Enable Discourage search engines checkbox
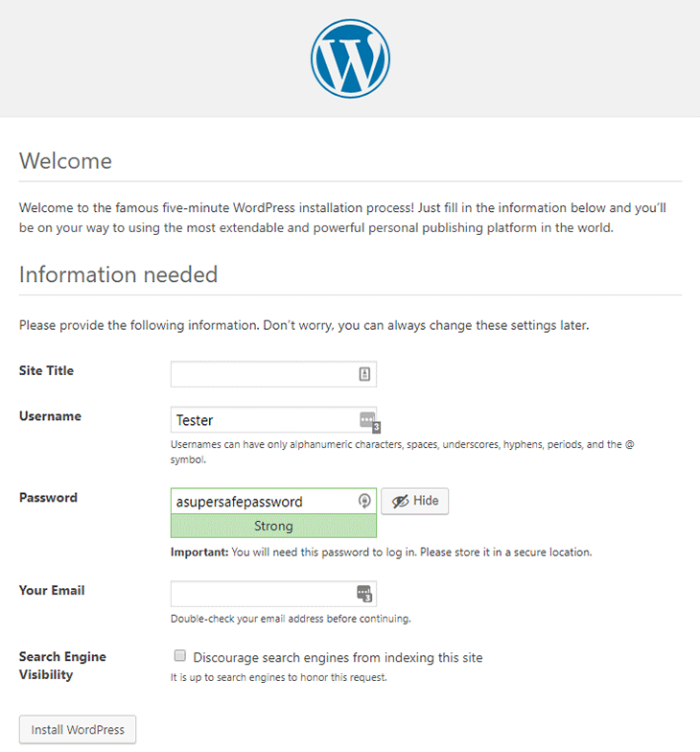 click(x=180, y=656)
